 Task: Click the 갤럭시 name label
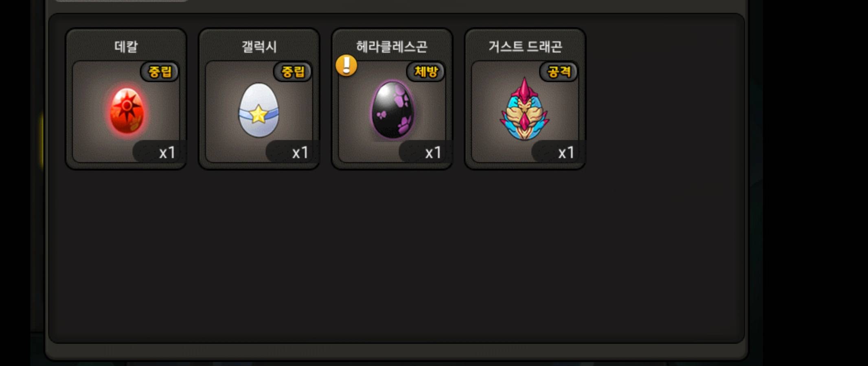259,46
